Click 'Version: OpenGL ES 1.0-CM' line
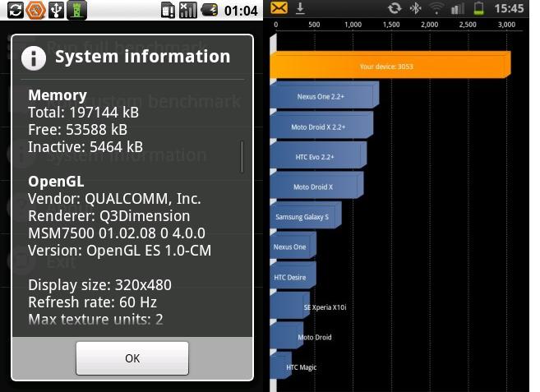Screen dimensions: 540x392 (119, 251)
